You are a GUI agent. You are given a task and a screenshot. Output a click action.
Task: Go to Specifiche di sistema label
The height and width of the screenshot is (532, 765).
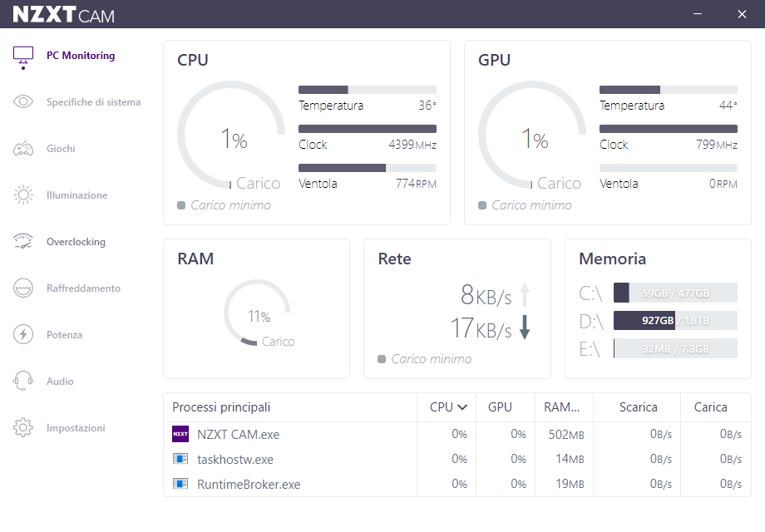click(93, 102)
